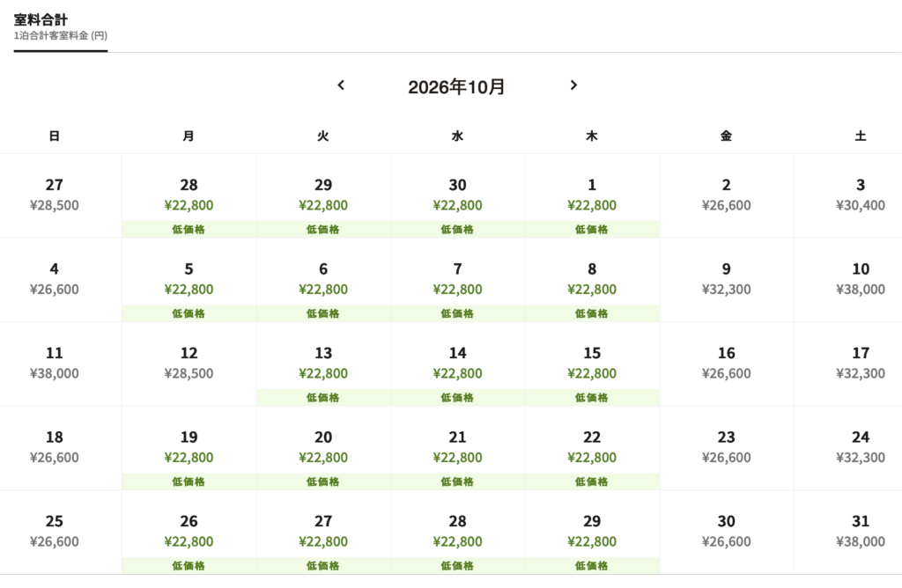Click October 26 at ¥22,800
Screen dimensions: 902x588
pos(189,533)
